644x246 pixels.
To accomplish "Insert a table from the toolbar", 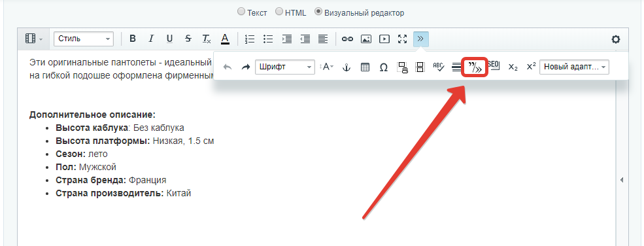I will 365,67.
